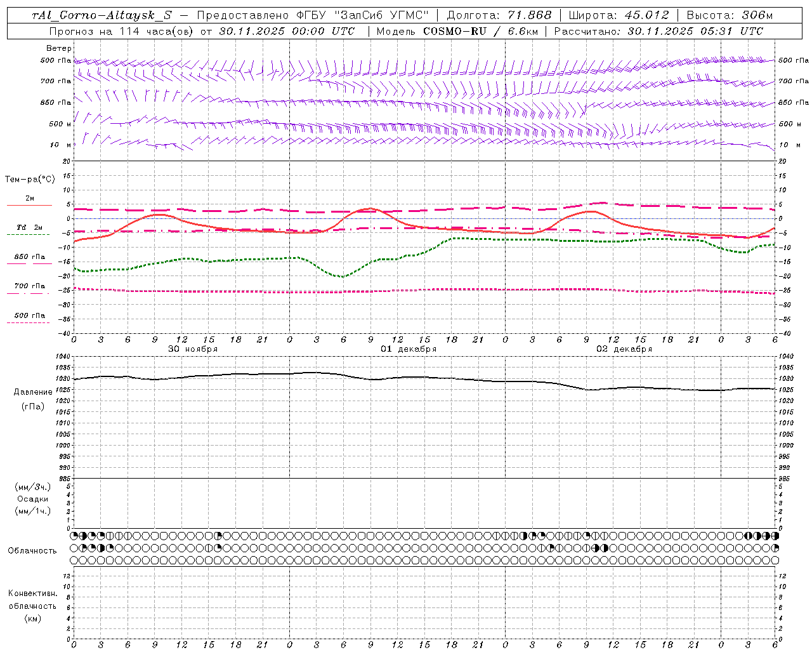Viewport: 812px width, 650px height.
Task: Click the Рассчитано: 30.11.2025 05:31 UTC timestamp
Action: point(658,31)
